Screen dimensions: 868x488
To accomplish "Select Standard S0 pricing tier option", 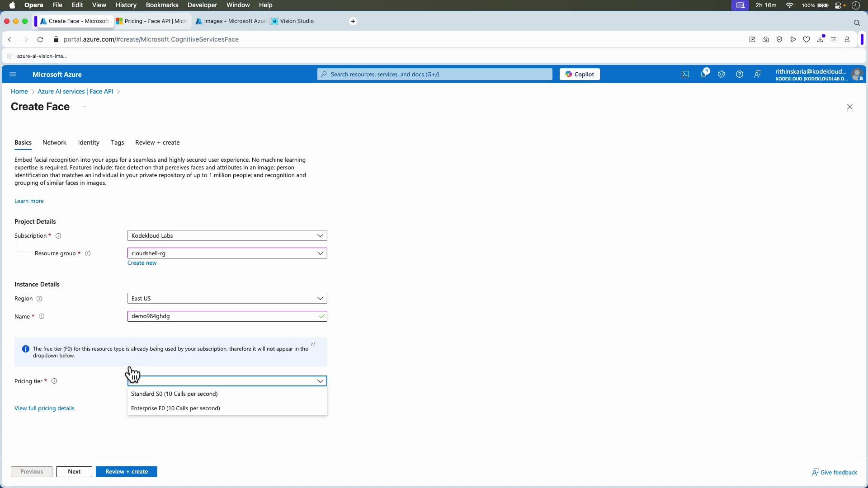I will 227,394.
